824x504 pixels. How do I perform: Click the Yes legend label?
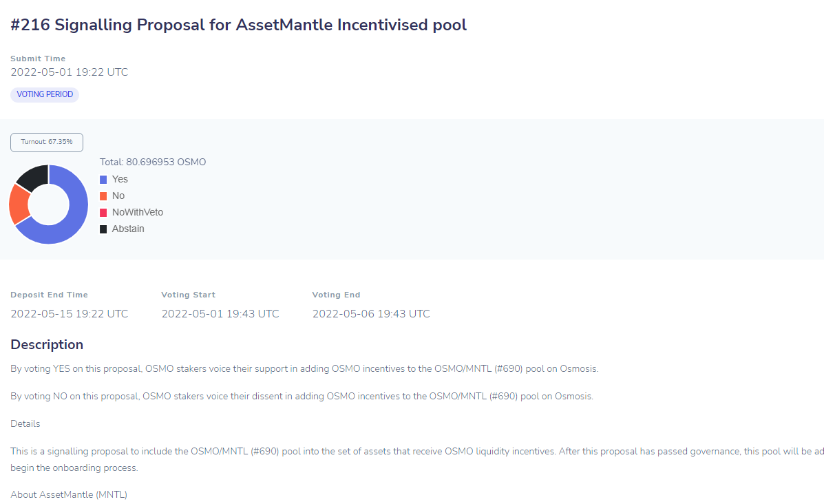coord(120,179)
